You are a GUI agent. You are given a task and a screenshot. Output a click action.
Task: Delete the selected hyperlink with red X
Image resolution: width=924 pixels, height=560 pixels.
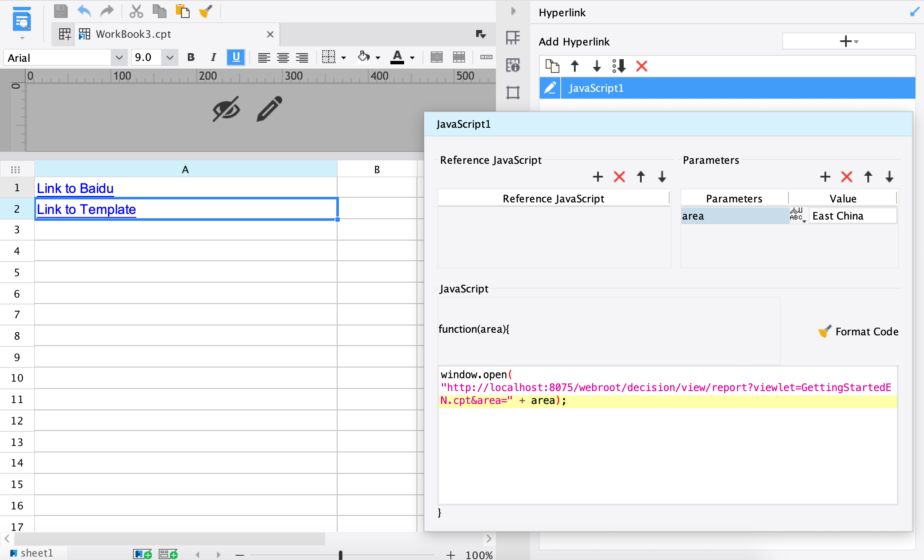(x=642, y=66)
